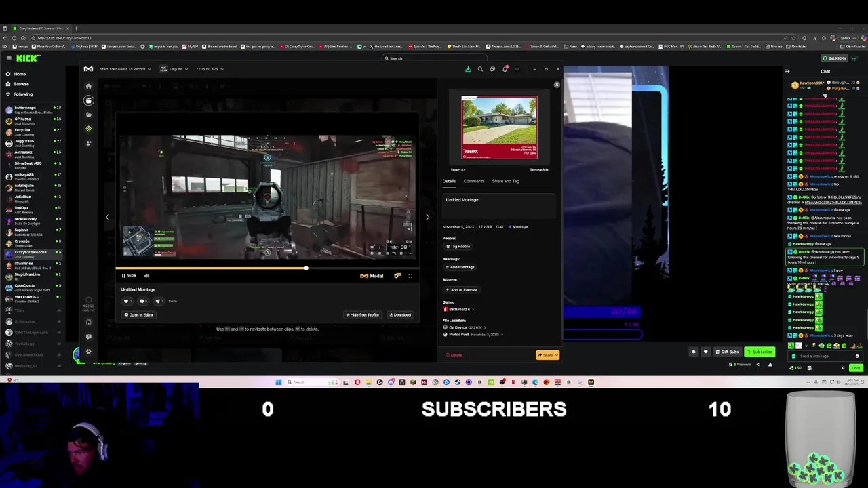Report the stream with warning triangle icon

click(770, 365)
